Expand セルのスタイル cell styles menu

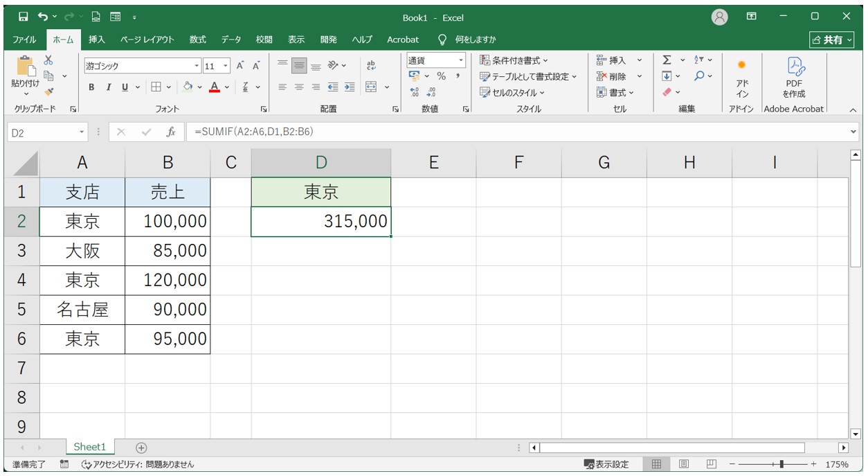512,92
